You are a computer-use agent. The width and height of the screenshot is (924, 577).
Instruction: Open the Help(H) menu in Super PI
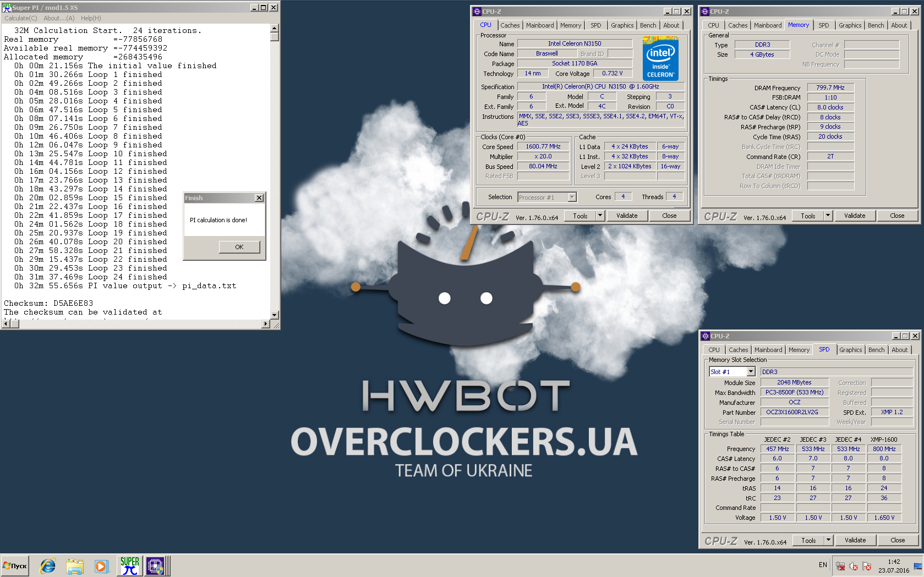point(91,18)
